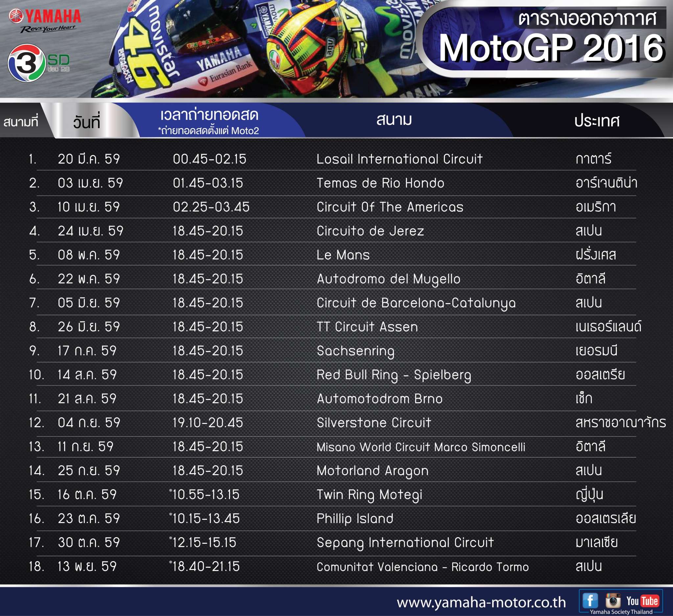Select Autodromo del Mugello
This screenshot has height=616, width=673.
pyautogui.click(x=388, y=279)
